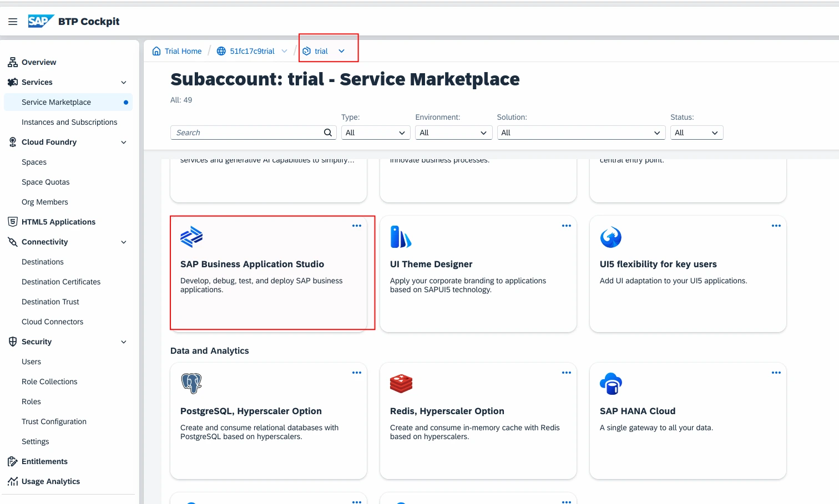The height and width of the screenshot is (504, 839).
Task: Click the SAP HANA Cloud icon
Action: point(611,383)
